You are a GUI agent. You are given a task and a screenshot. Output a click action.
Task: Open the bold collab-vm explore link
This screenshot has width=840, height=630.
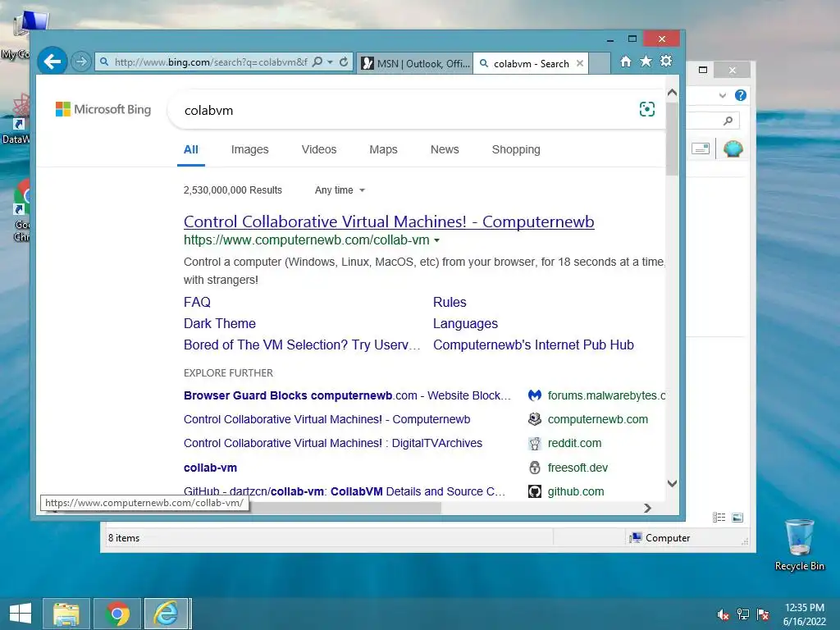pos(210,468)
